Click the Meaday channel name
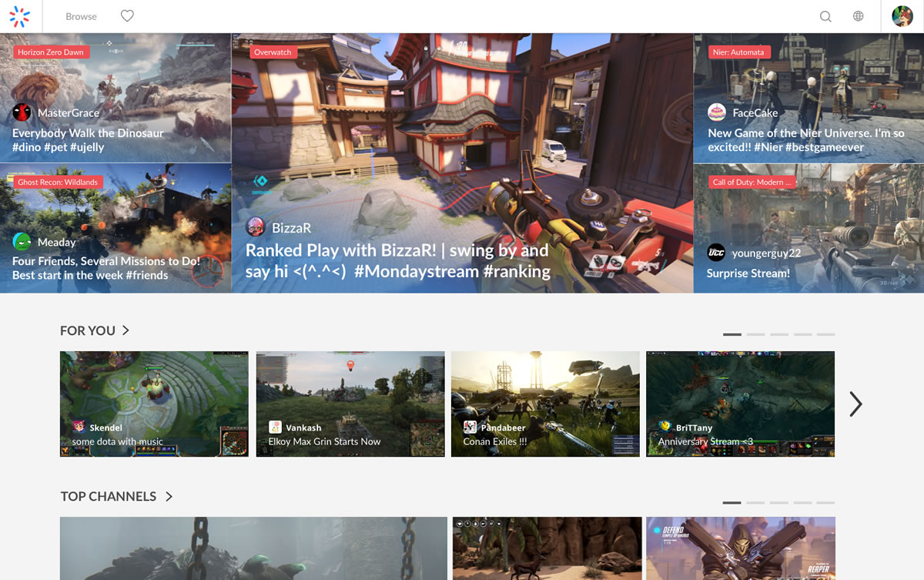Viewport: 924px width, 580px height. coord(56,242)
